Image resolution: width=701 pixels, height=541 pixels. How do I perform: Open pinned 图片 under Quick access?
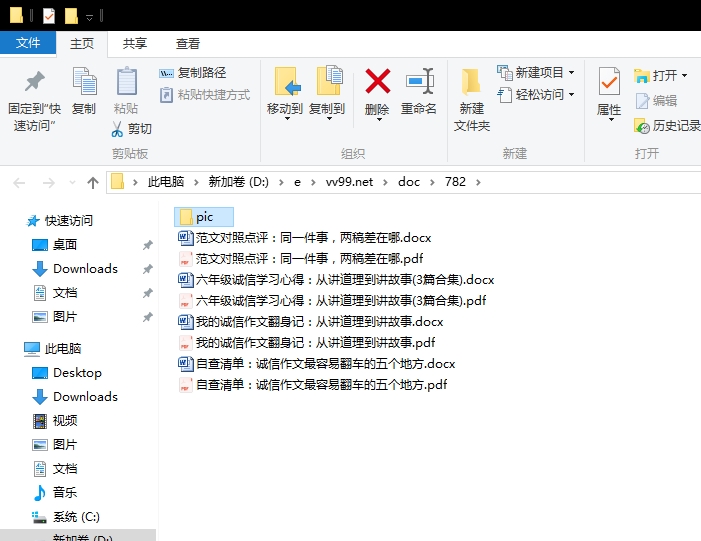[x=55, y=317]
